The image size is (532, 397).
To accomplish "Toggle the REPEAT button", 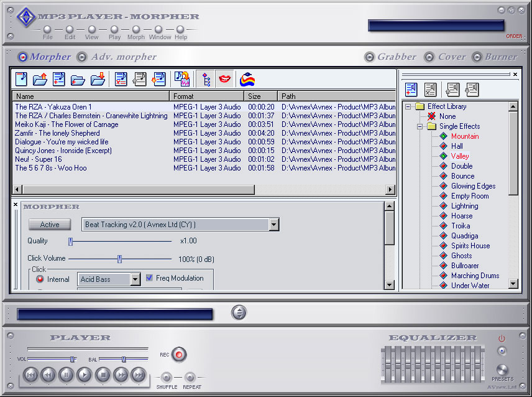I will coord(190,377).
